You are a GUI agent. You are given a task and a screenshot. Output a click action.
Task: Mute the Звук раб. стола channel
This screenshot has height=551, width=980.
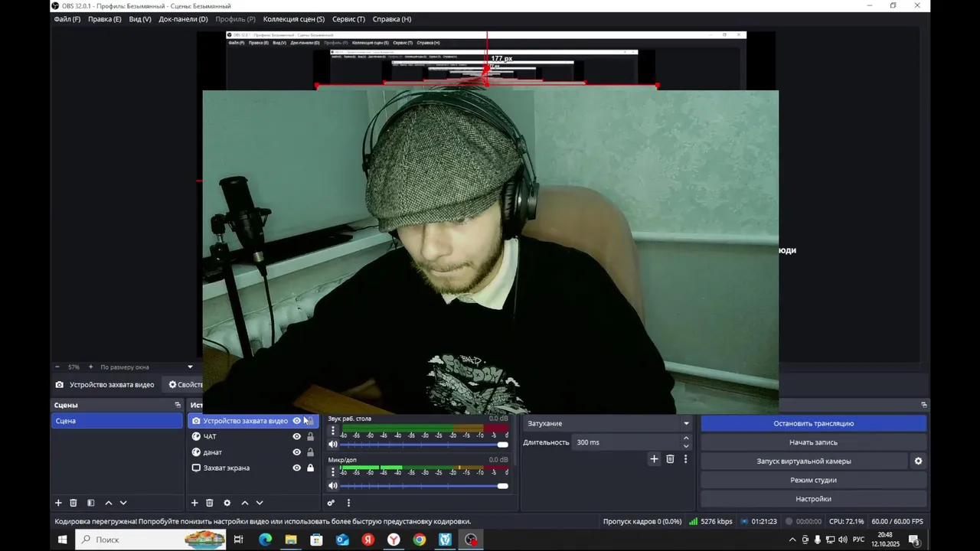(x=333, y=444)
